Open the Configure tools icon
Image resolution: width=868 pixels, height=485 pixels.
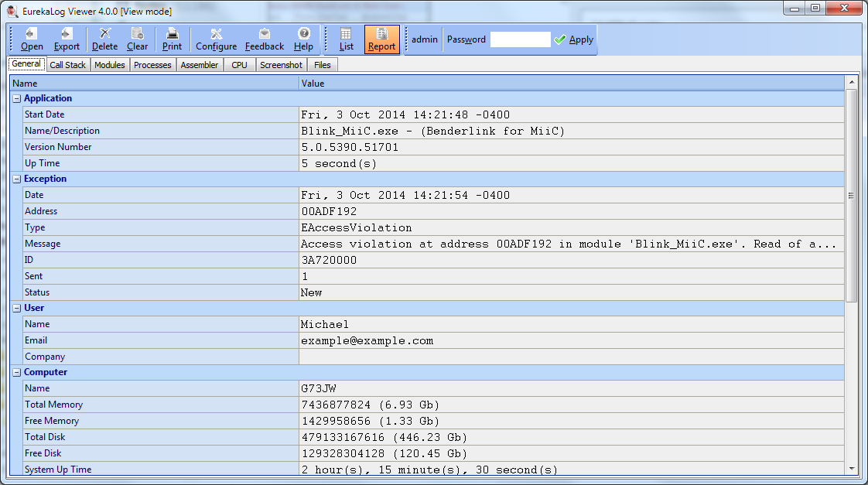[216, 34]
